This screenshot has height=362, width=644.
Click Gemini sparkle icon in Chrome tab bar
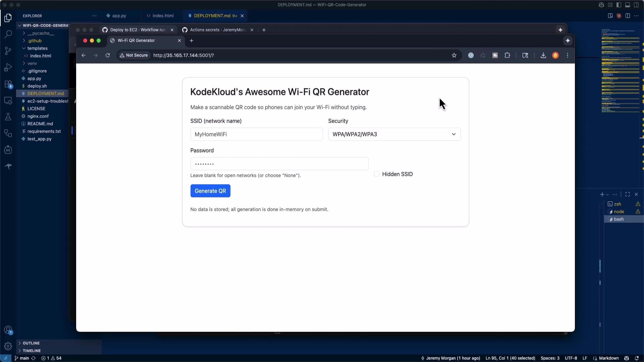[568, 41]
